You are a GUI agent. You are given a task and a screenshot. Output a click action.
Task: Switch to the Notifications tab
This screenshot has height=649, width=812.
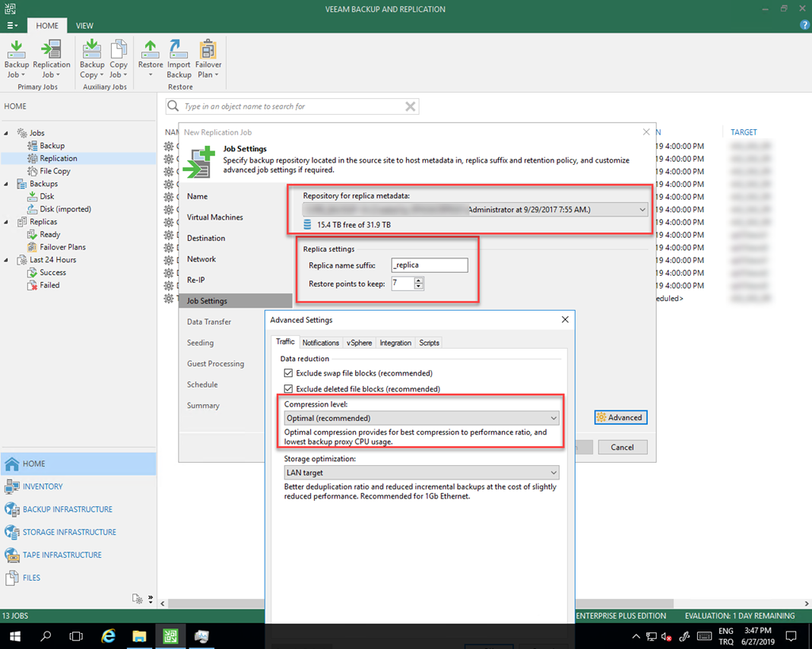coord(320,342)
